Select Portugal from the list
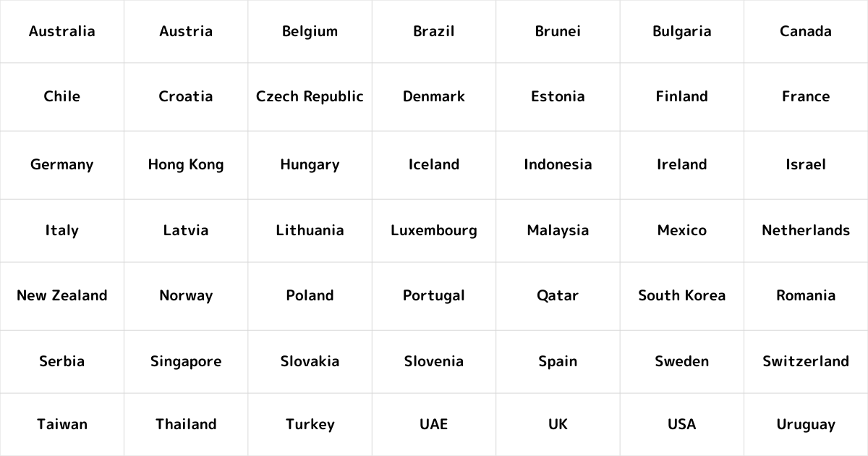The width and height of the screenshot is (868, 456). [x=434, y=295]
